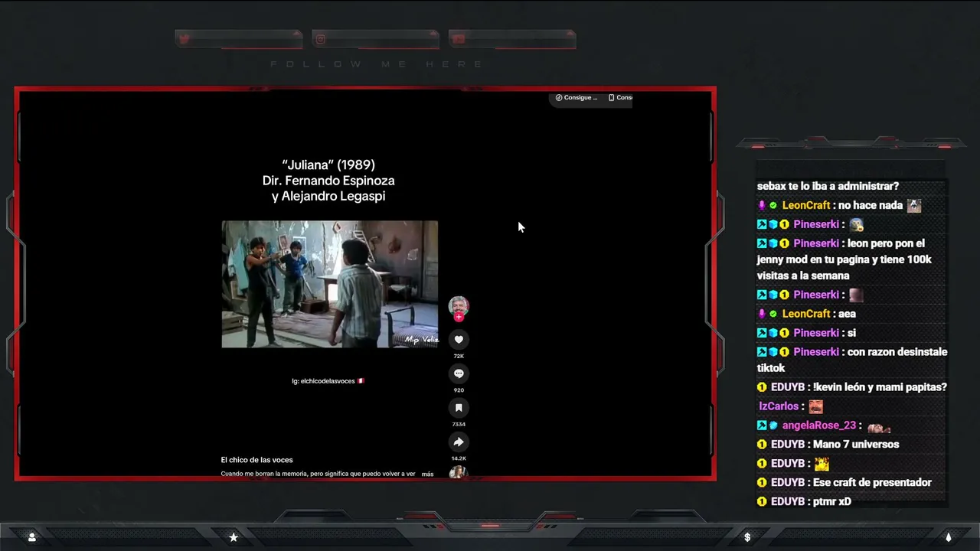This screenshot has height=551, width=980.
Task: Save the video using the bookmark icon
Action: pyautogui.click(x=459, y=408)
